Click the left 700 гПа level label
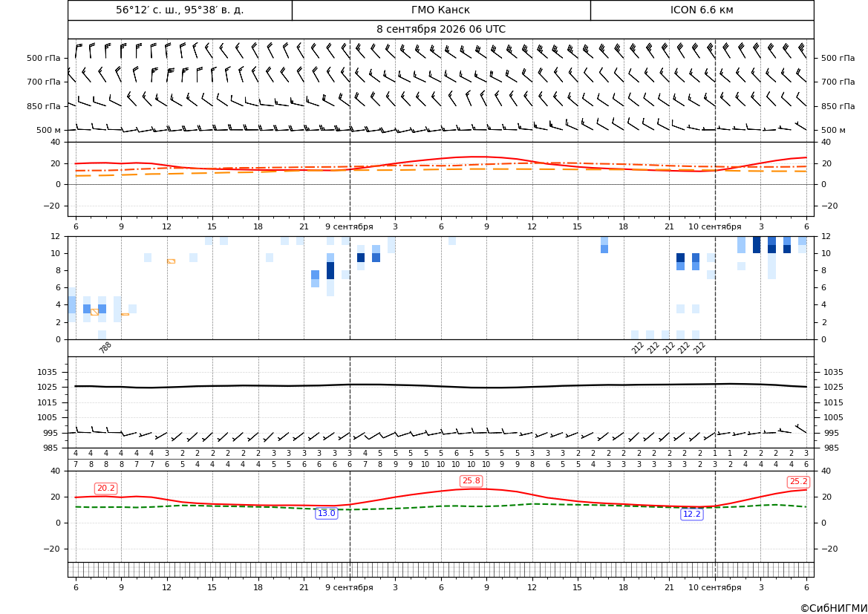868x614 pixels. click(44, 82)
